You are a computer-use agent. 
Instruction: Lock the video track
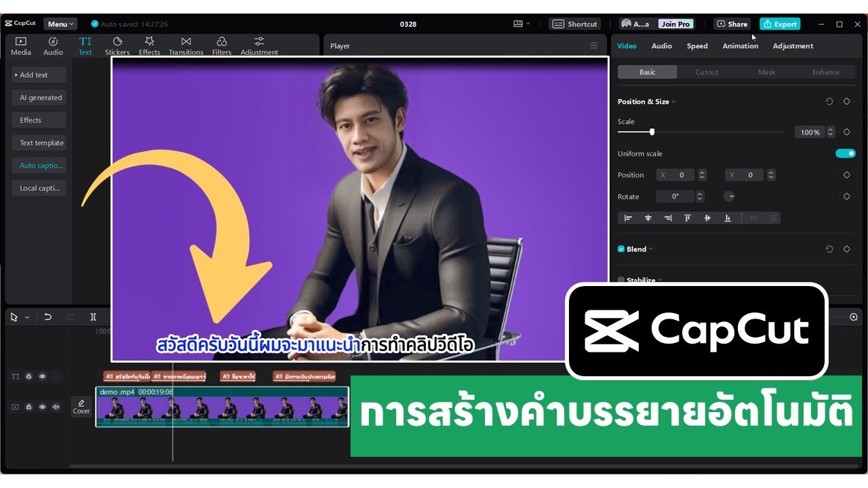click(29, 407)
